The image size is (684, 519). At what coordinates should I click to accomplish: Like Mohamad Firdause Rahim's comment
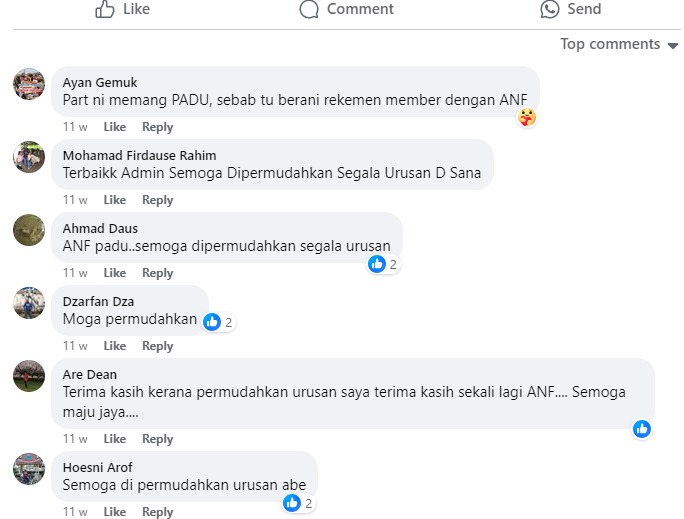coord(115,200)
